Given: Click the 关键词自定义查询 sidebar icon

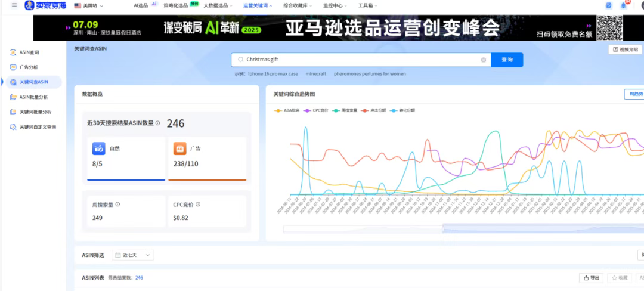Looking at the screenshot, I should (x=13, y=127).
